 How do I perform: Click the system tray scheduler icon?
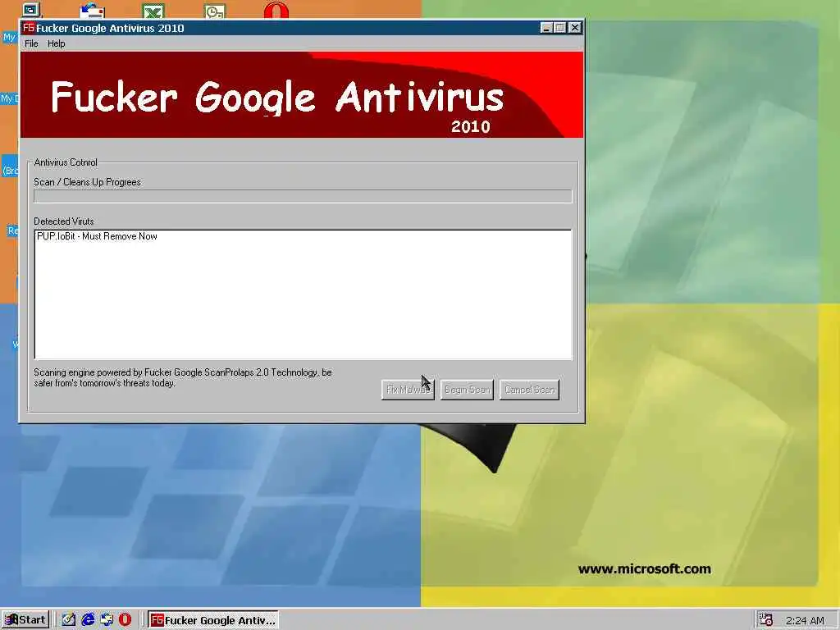[x=765, y=620]
